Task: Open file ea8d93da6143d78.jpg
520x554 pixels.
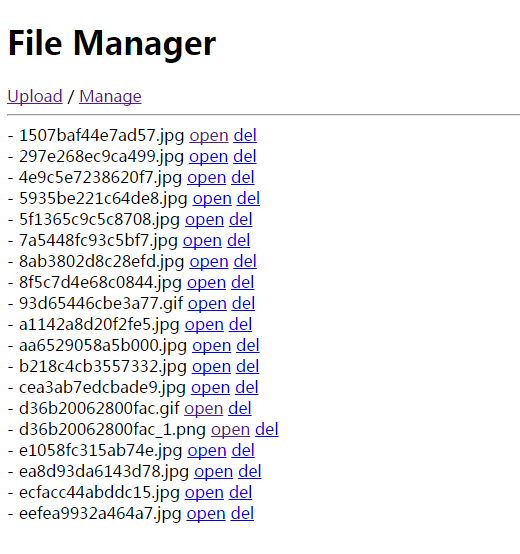Action: [x=213, y=472]
